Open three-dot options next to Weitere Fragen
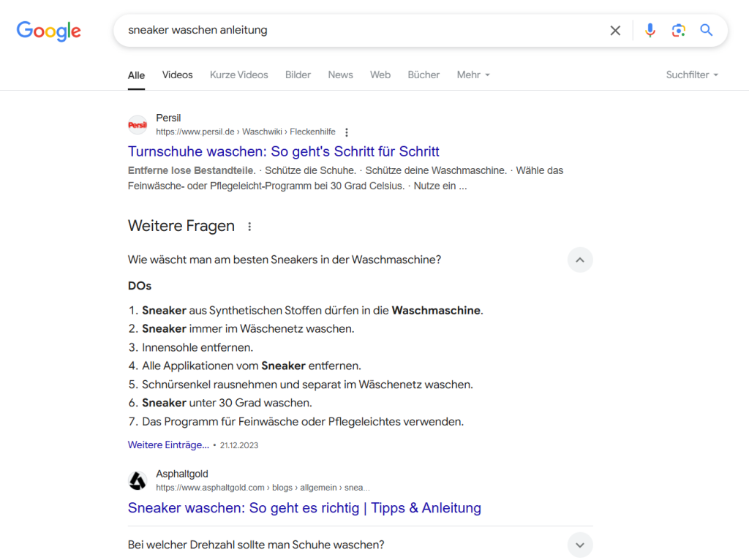 (249, 227)
